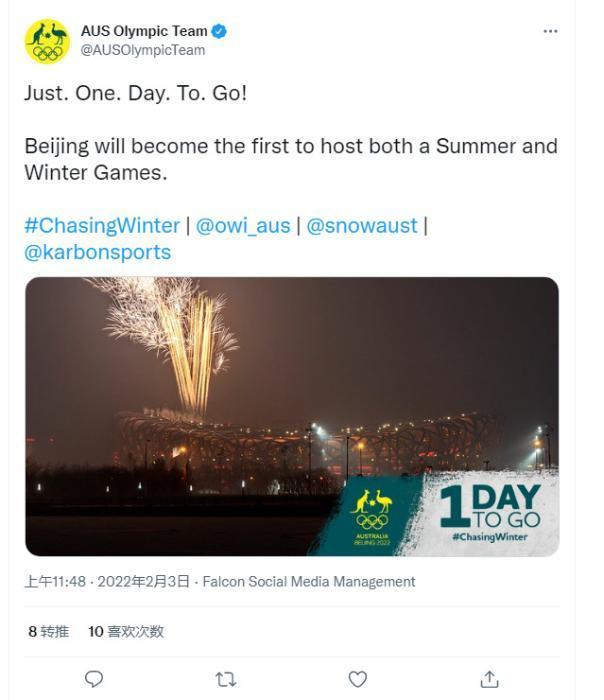Click the 1 DAY TO GO banner graphic
604x700 pixels.
[490, 512]
